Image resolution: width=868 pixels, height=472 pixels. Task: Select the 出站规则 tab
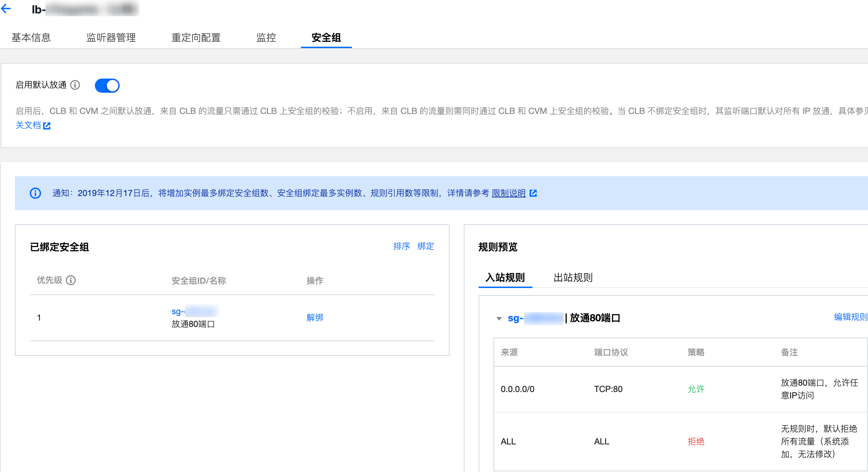(x=573, y=277)
